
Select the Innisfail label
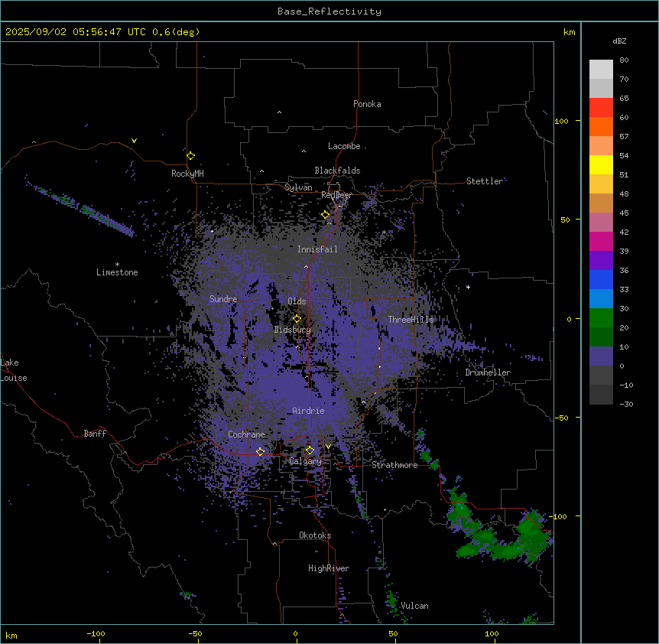tap(317, 249)
